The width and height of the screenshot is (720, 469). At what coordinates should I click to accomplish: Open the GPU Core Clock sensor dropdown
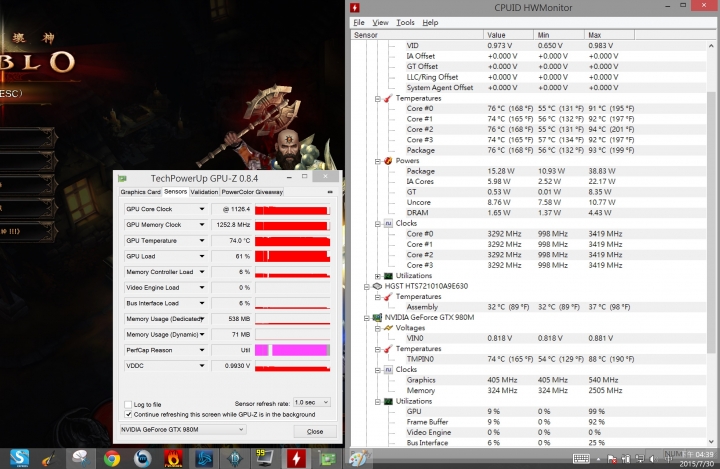202,209
